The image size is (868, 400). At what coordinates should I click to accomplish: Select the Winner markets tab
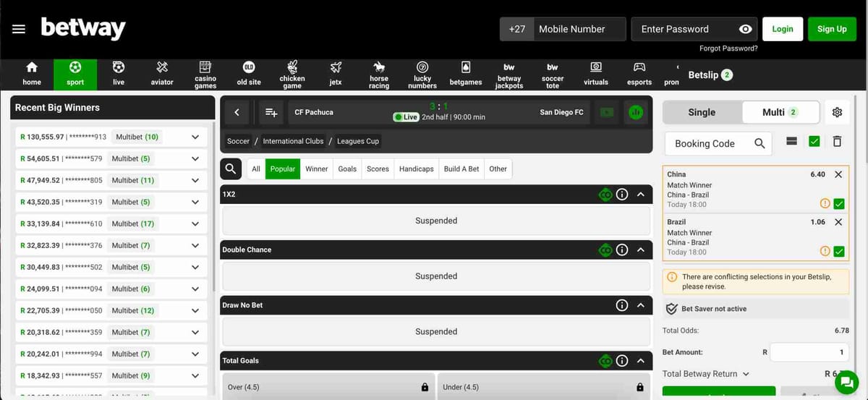tap(317, 169)
